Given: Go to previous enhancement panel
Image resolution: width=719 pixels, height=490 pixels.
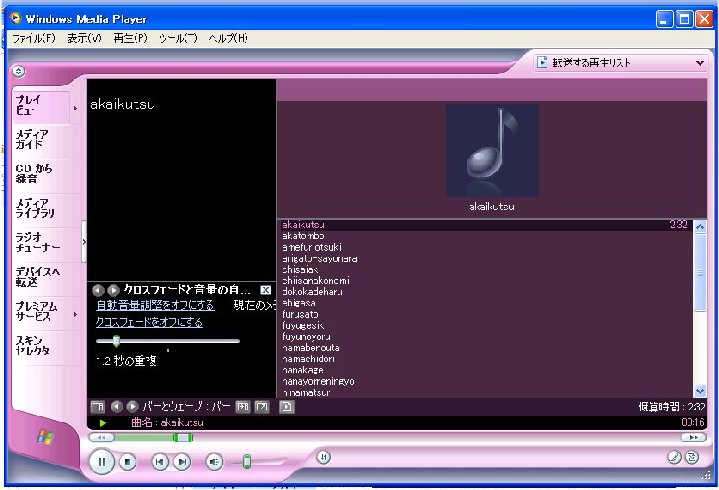Looking at the screenshot, I should coord(98,290).
